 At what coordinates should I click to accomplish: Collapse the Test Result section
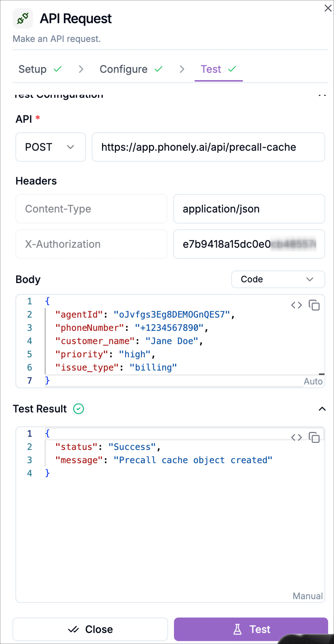(x=322, y=409)
